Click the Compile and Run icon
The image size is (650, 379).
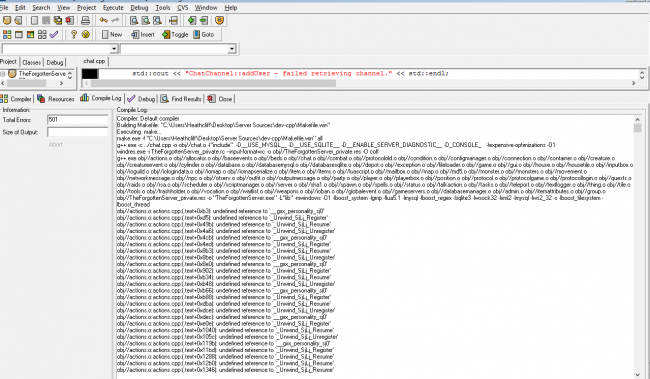click(x=30, y=34)
